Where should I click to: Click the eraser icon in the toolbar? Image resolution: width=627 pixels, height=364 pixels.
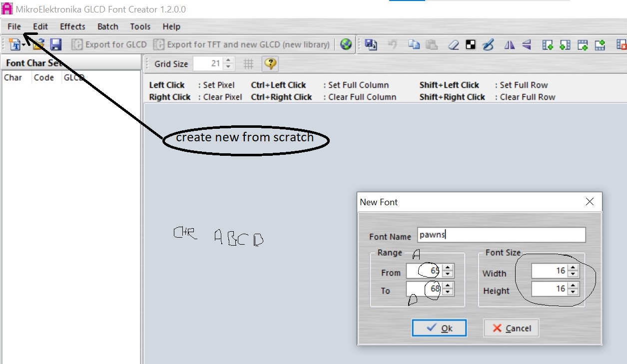pos(453,44)
